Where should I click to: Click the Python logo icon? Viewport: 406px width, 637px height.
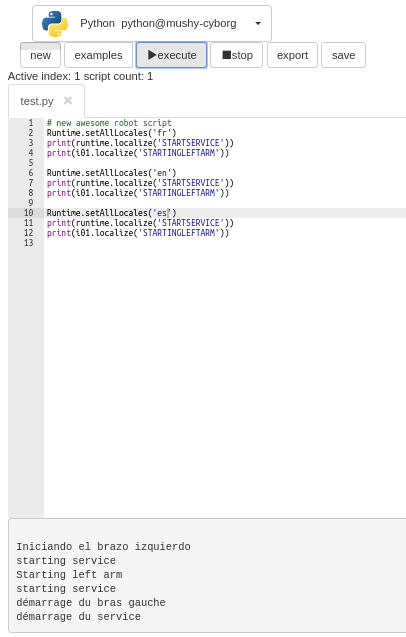[x=55, y=24]
